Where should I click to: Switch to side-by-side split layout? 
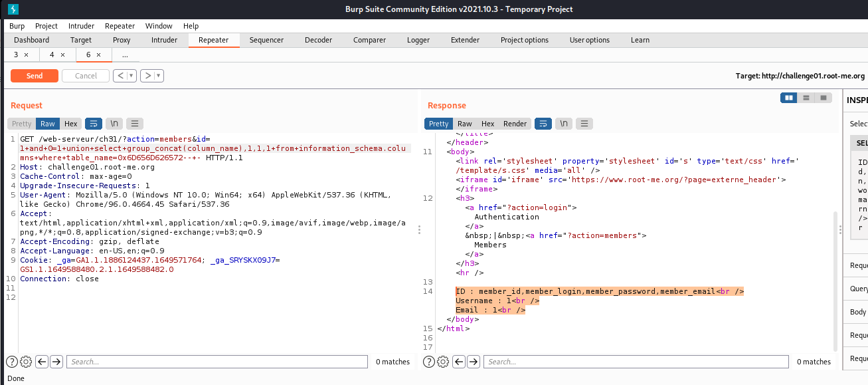(x=789, y=98)
